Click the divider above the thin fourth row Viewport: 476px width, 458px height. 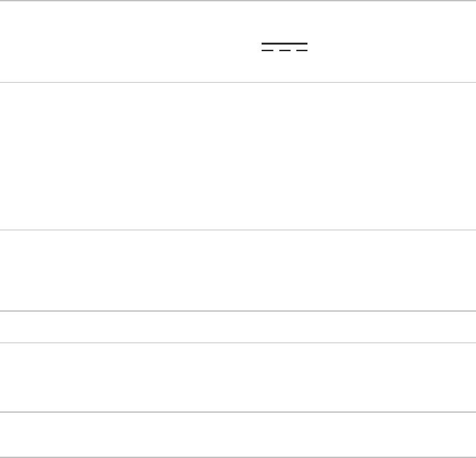tap(238, 311)
